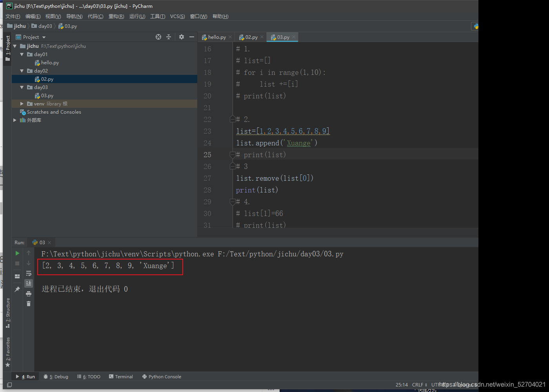Open the 重构(R) menu
This screenshot has width=549, height=392.
click(x=116, y=16)
